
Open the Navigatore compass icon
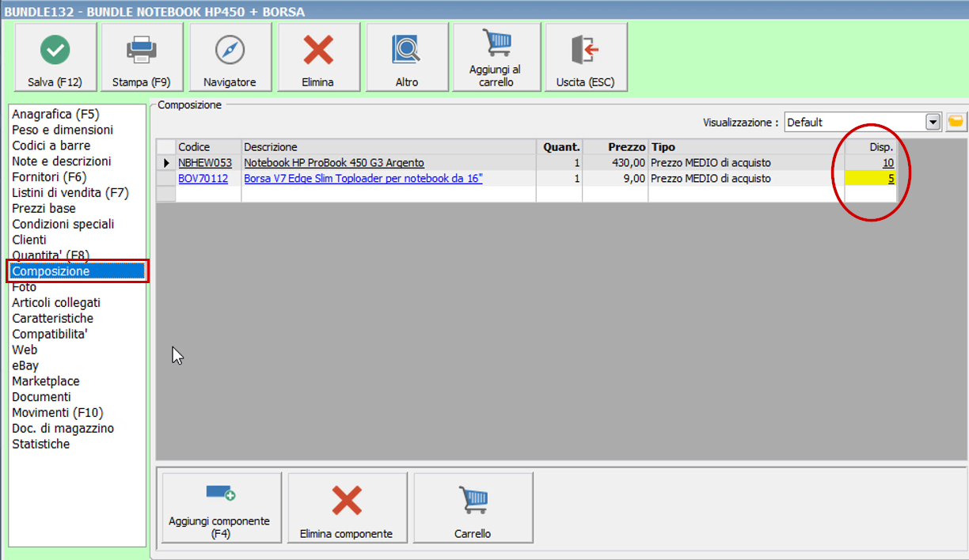tap(230, 51)
